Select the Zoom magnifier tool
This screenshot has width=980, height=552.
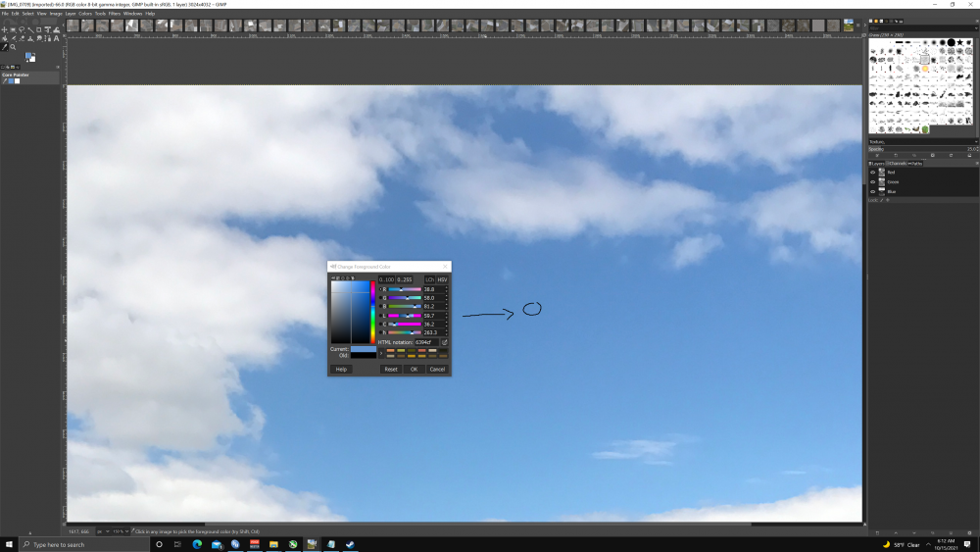coord(13,47)
